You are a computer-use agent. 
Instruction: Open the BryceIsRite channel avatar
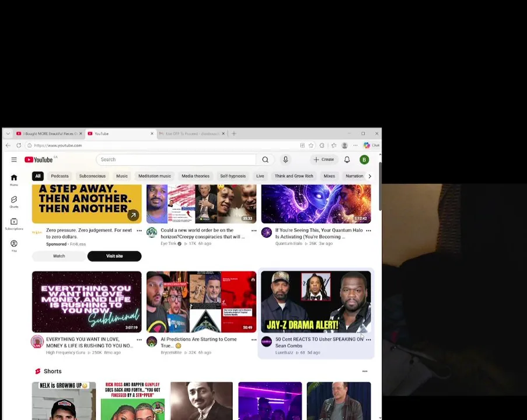click(x=152, y=342)
